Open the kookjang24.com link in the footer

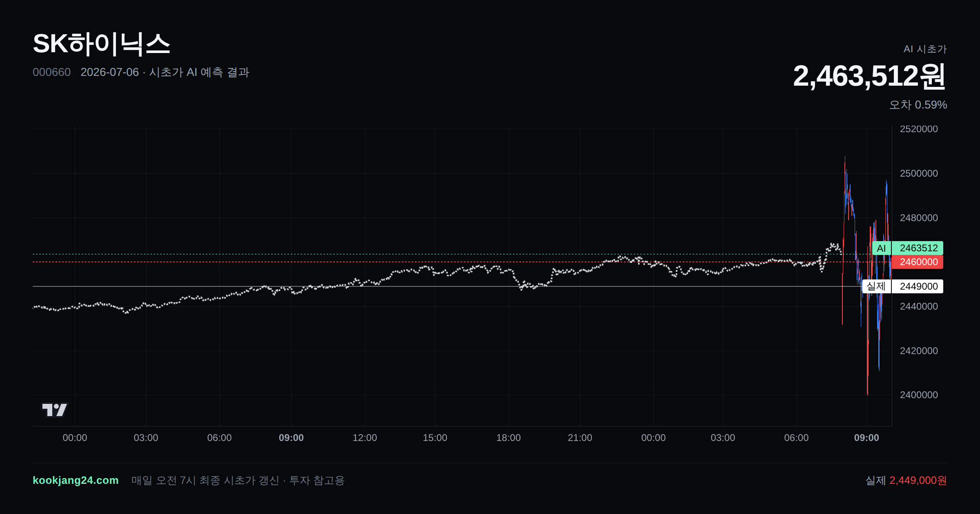point(76,480)
